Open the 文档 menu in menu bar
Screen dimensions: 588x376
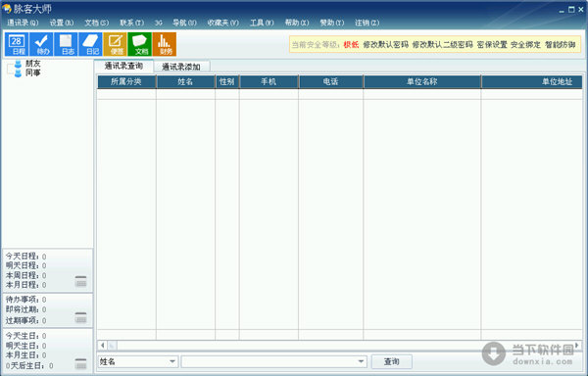click(96, 23)
